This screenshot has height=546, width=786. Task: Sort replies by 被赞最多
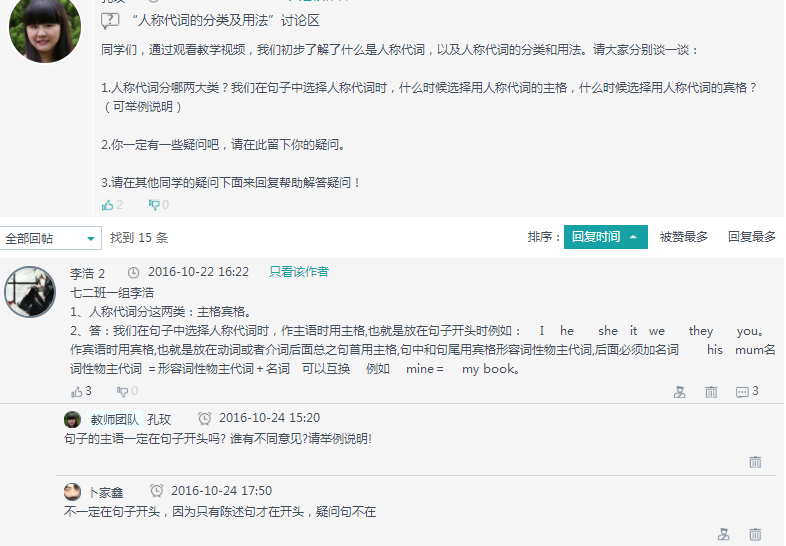coord(683,237)
